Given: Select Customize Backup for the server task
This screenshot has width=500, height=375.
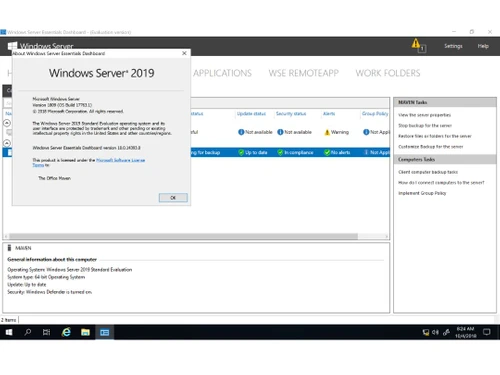Looking at the screenshot, I should coord(431,147).
